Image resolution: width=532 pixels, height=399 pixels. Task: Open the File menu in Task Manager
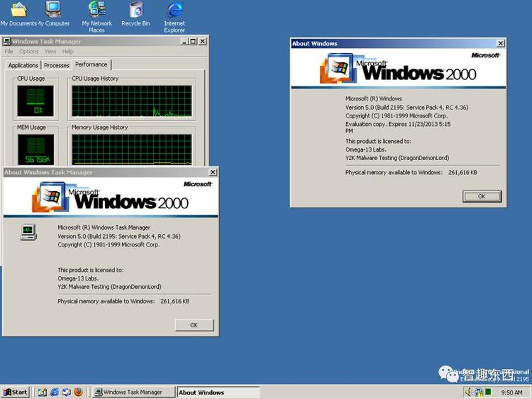[x=9, y=52]
